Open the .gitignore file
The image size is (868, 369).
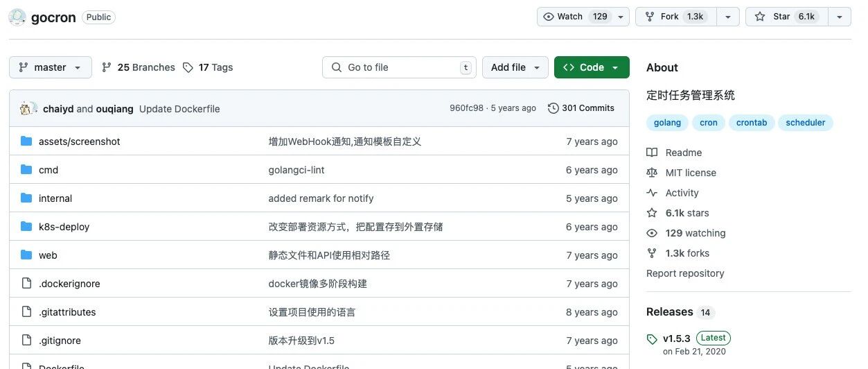click(x=60, y=341)
